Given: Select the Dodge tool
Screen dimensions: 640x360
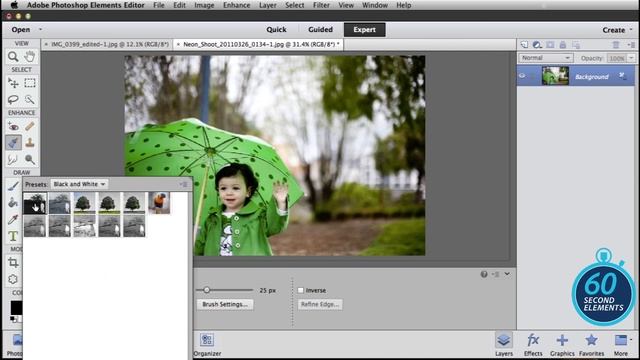Looking at the screenshot, I should point(29,159).
